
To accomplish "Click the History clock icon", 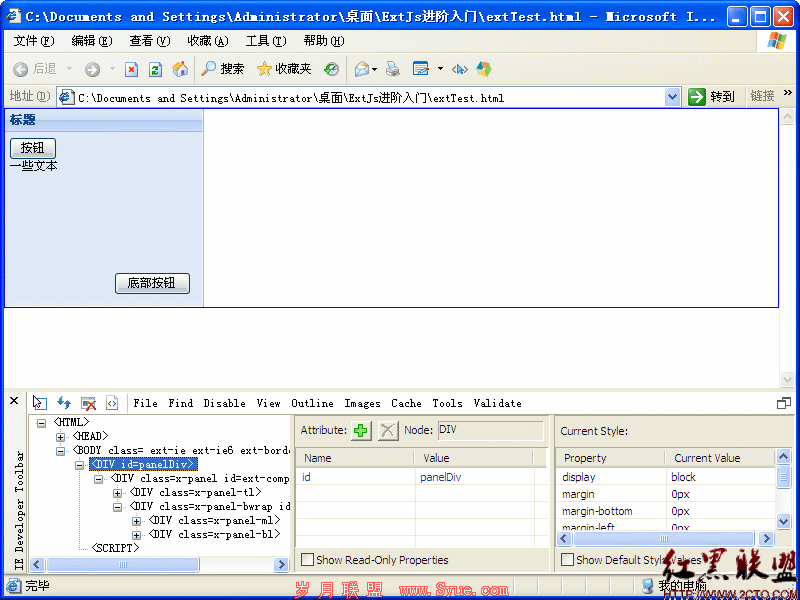I will (332, 69).
